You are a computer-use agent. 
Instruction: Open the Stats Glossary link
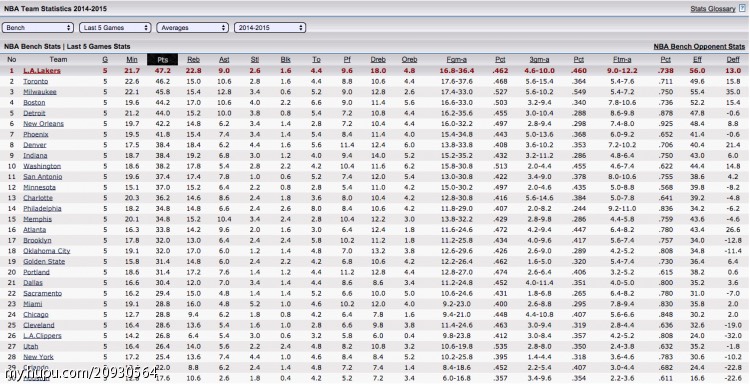click(x=713, y=9)
